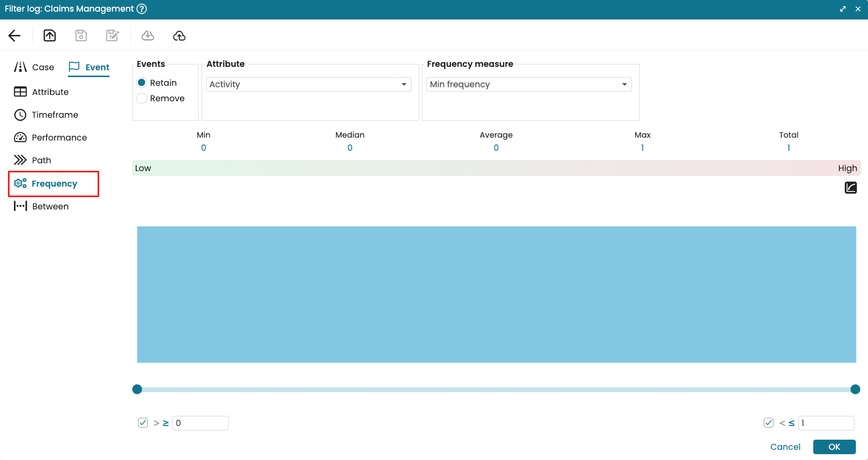Open the Min frequency measure dropdown
868x460 pixels.
(529, 84)
